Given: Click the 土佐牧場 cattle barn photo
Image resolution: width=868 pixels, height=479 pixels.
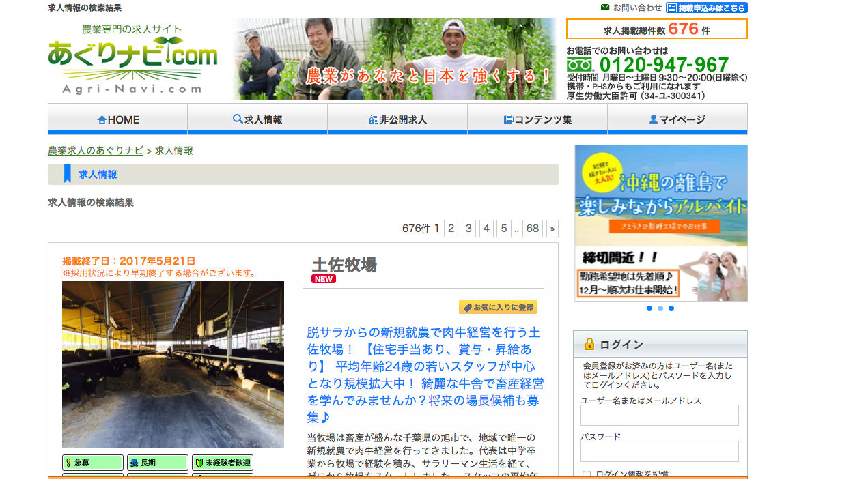Looking at the screenshot, I should tap(173, 364).
